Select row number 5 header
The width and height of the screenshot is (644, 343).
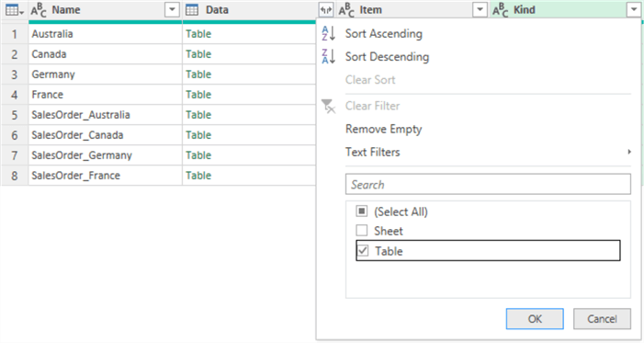tap(15, 115)
